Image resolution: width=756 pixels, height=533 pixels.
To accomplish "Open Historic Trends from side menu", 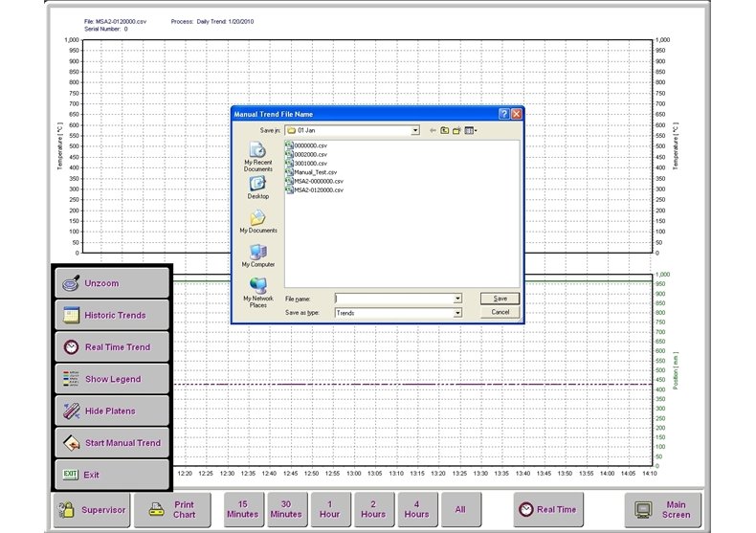I will (x=112, y=315).
